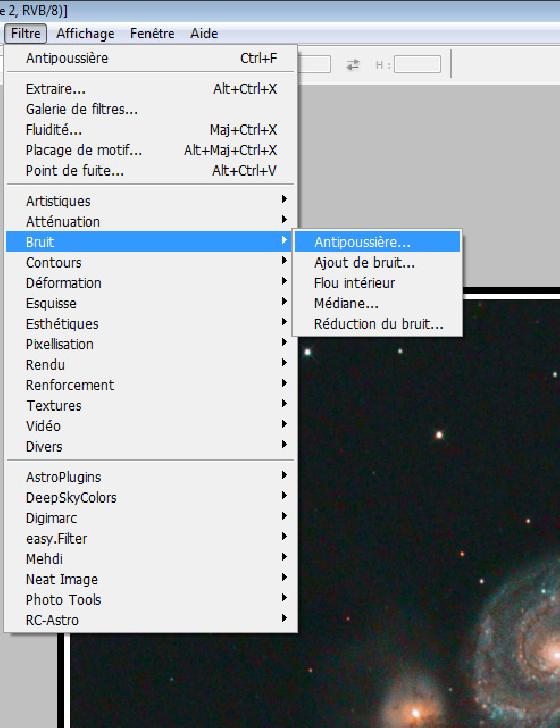Open the Fenêtre menu
Screen dimensions: 560x728
[152, 33]
